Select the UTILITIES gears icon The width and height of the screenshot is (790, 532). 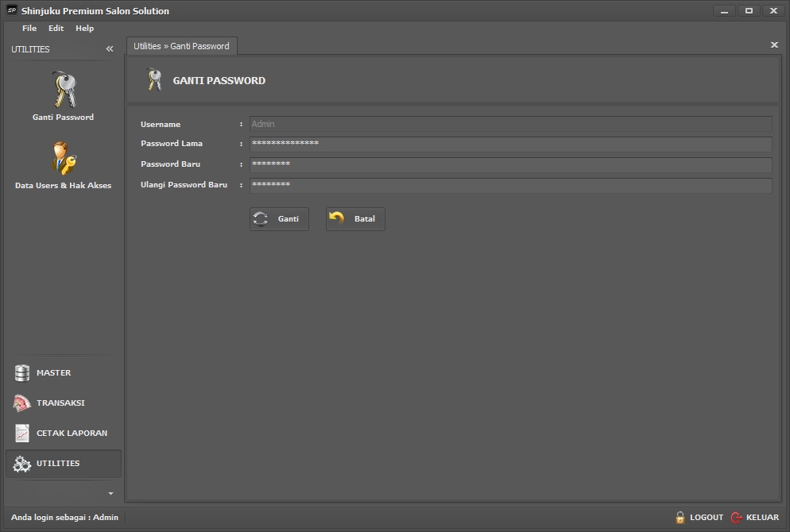click(22, 464)
